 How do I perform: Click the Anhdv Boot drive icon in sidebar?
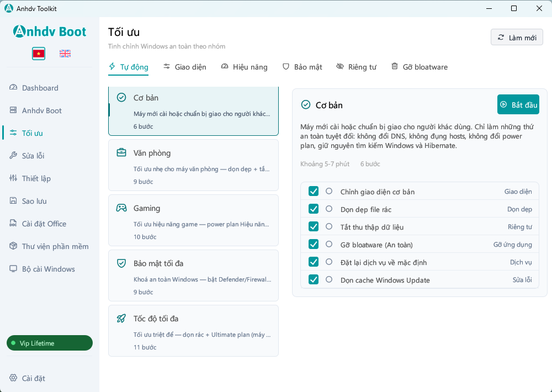[13, 110]
